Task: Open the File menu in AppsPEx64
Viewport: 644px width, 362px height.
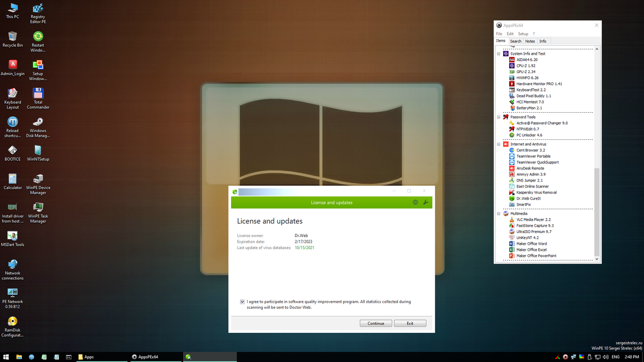Action: [499, 34]
